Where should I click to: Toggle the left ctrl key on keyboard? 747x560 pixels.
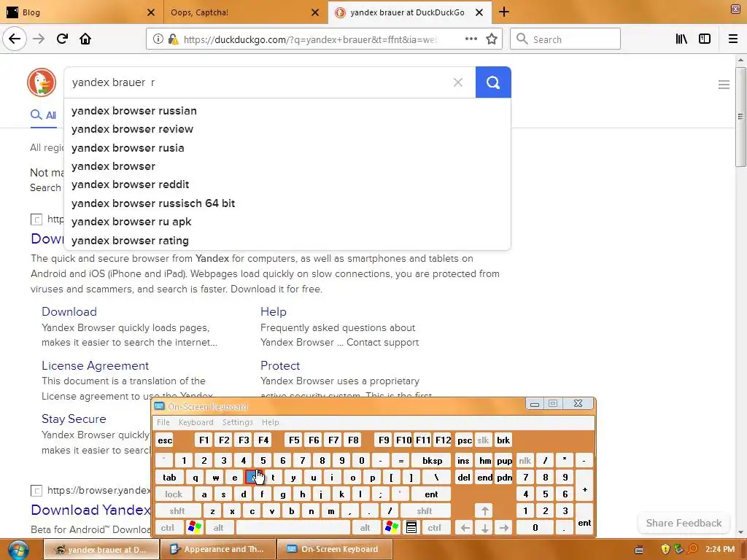pos(168,528)
